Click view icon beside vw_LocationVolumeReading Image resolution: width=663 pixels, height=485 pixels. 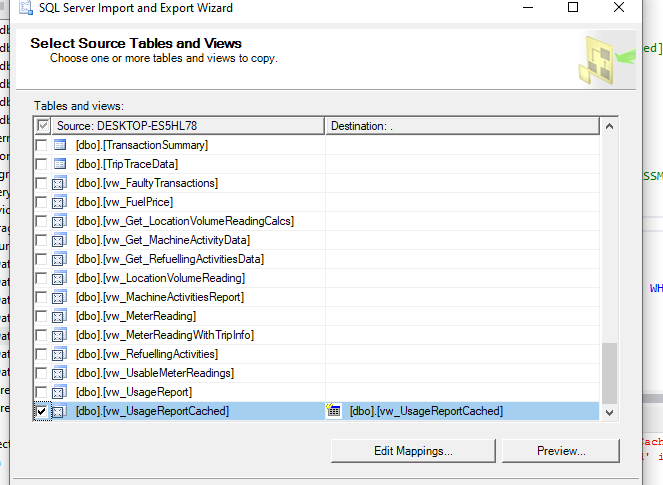tap(59, 278)
